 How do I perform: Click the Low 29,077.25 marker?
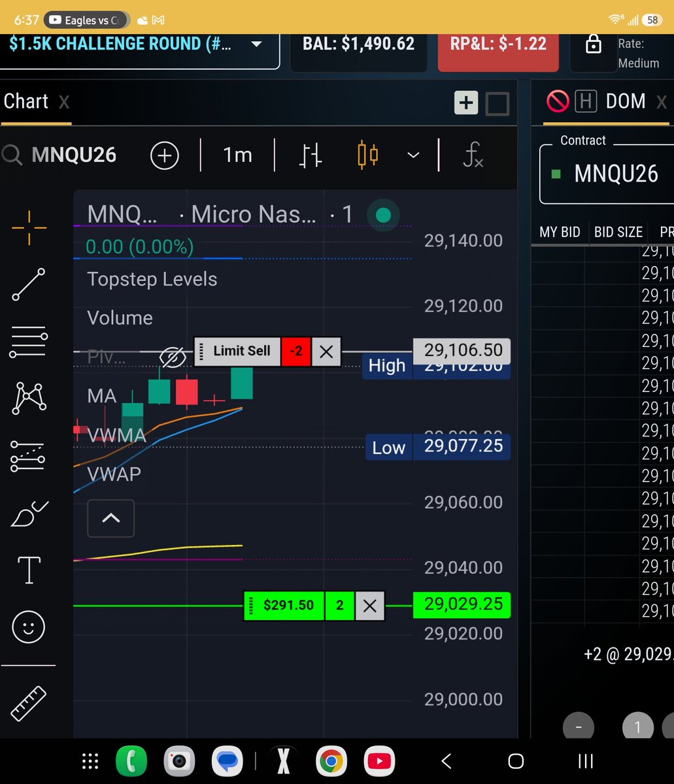tap(437, 448)
